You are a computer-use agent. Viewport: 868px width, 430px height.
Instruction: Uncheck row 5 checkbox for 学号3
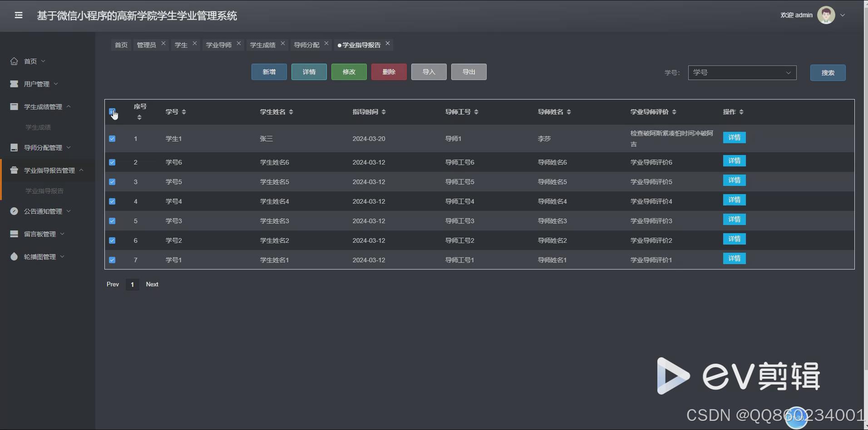(x=112, y=221)
